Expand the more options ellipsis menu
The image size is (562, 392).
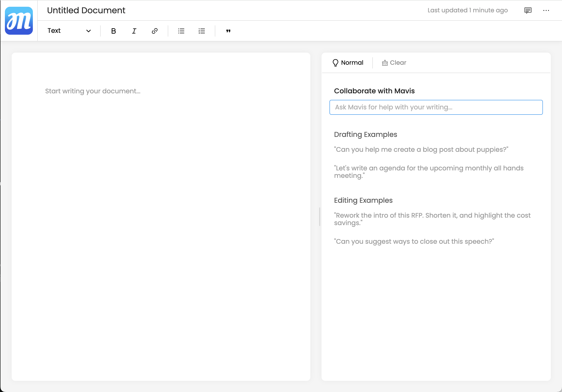(x=546, y=10)
